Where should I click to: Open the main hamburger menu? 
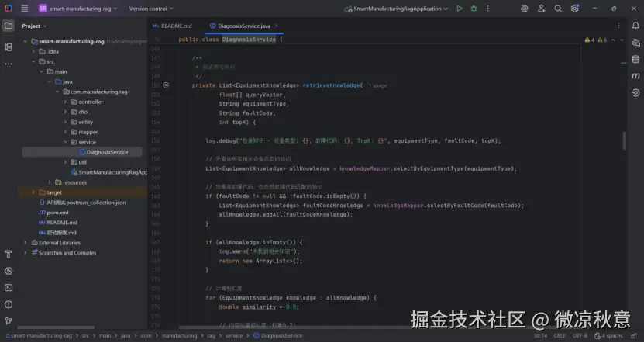pos(25,9)
